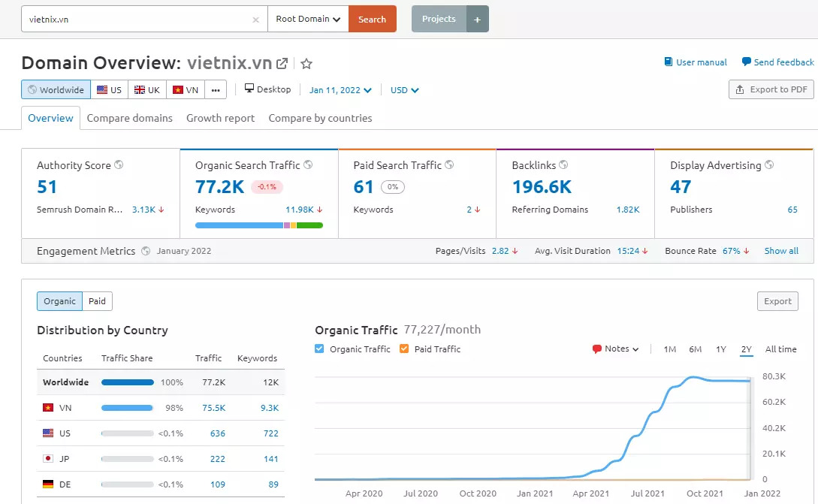Open vietnix.vn external link icon
818x504 pixels.
282,64
